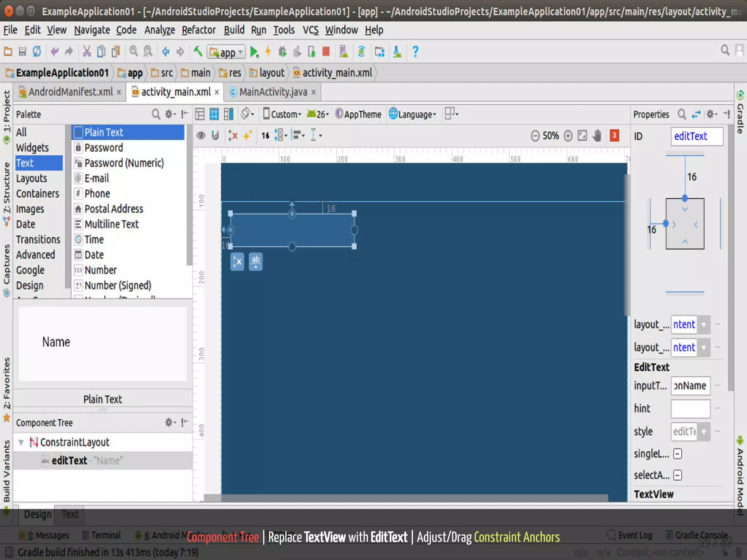Viewport: 747px width, 560px height.
Task: Click the red Stop icon
Action: 326,51
